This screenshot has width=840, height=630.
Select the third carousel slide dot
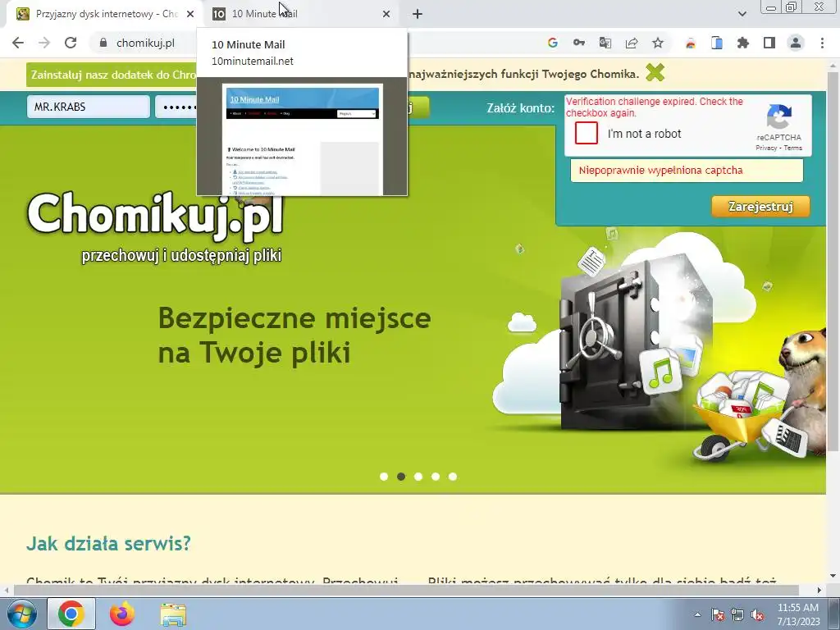pos(418,477)
